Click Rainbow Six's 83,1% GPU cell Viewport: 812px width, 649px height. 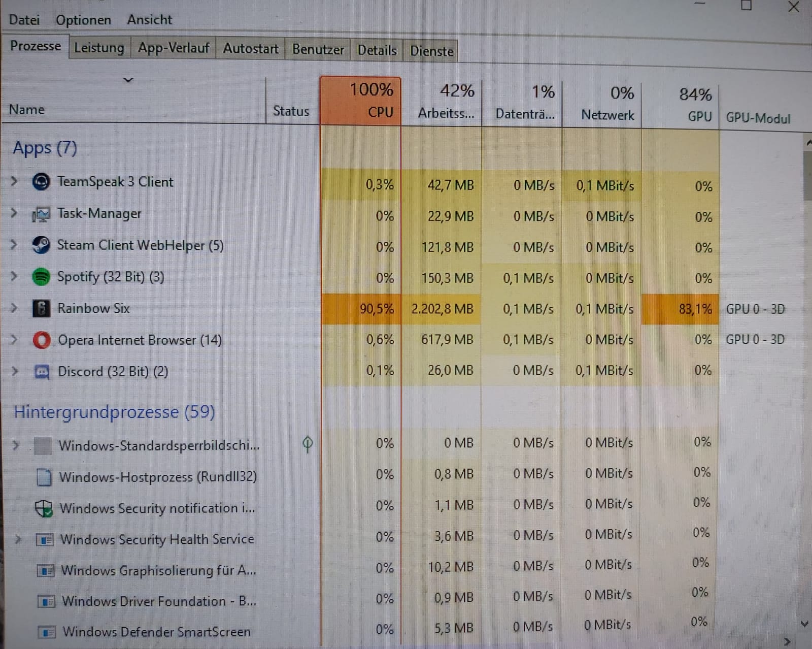coord(680,309)
